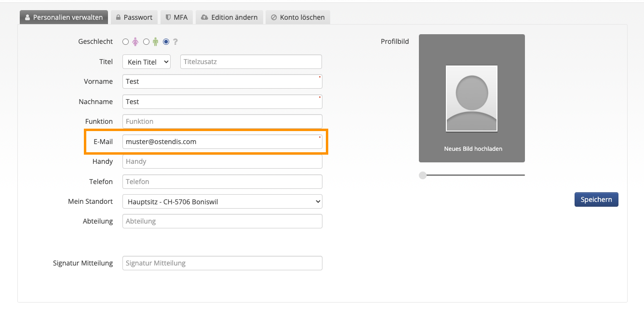Click the E-Mail label text

pyautogui.click(x=103, y=142)
